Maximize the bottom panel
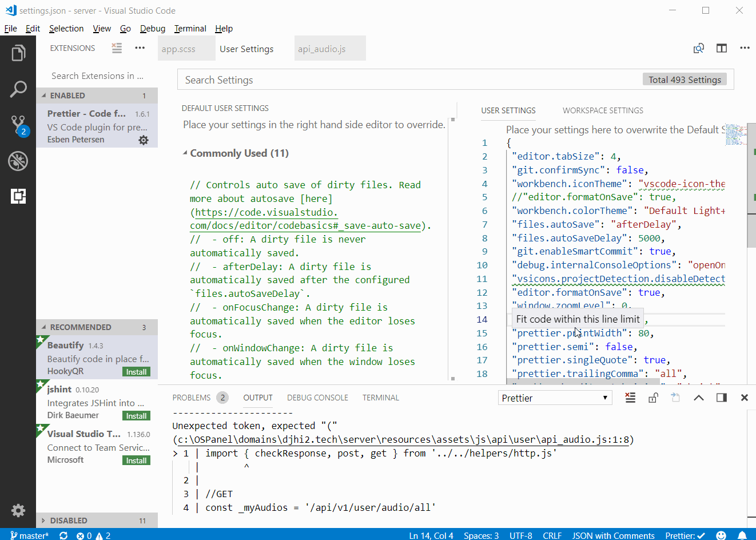The image size is (756, 540). point(699,398)
